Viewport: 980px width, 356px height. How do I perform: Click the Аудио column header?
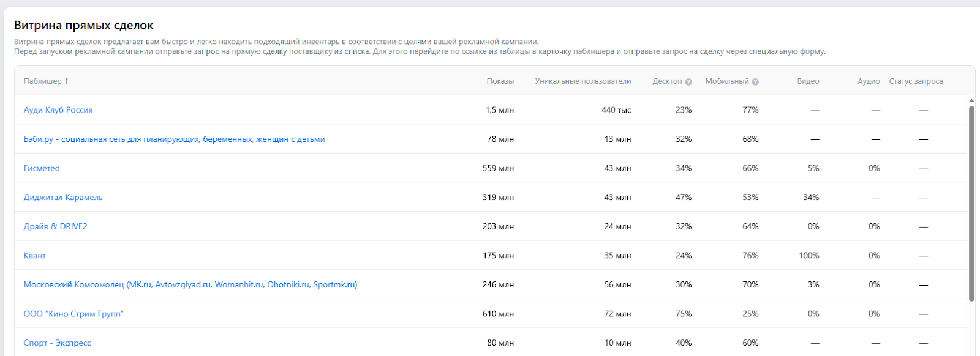(x=869, y=81)
